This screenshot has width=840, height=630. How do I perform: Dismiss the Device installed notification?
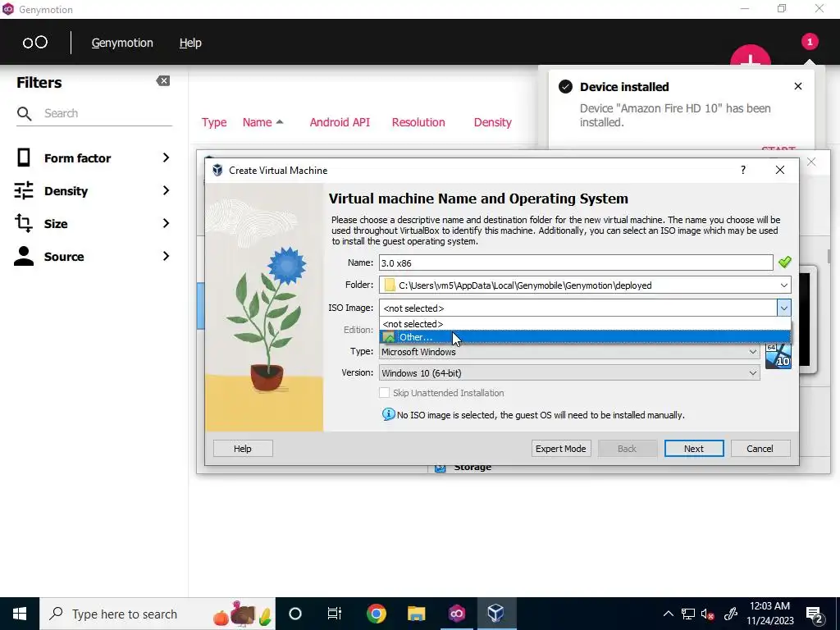click(797, 86)
